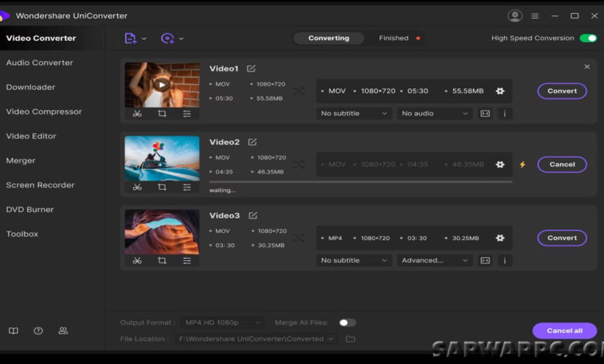Click the Video1 title text

click(x=224, y=69)
